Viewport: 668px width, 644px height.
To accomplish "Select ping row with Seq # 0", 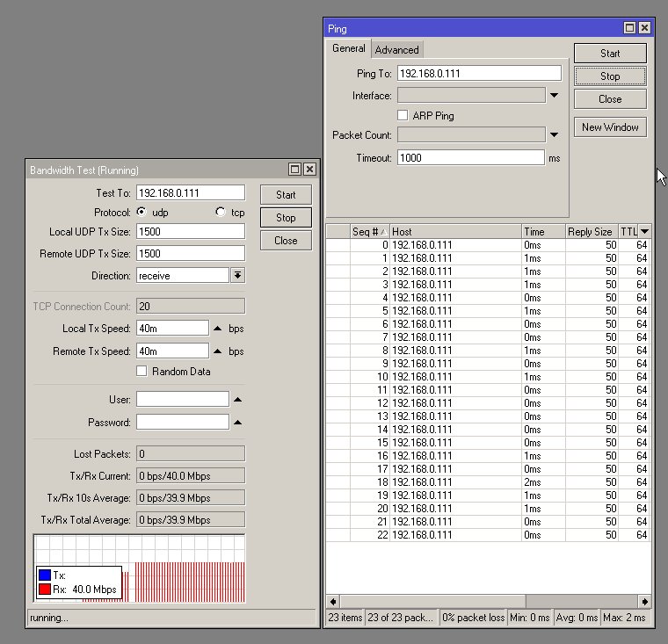I will (488, 245).
